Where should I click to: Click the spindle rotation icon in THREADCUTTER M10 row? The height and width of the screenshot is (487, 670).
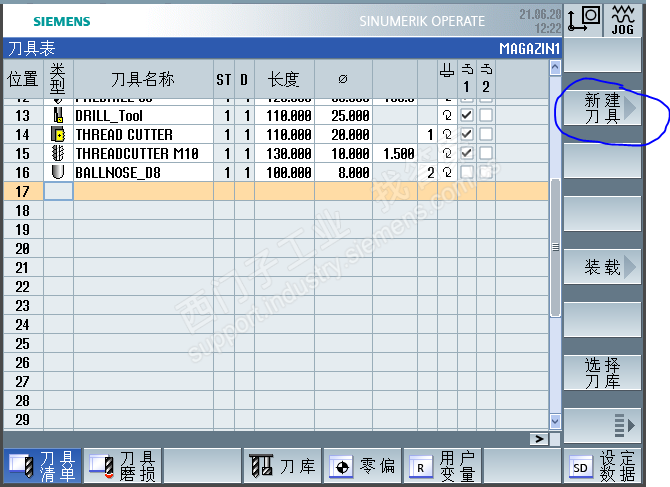(447, 153)
